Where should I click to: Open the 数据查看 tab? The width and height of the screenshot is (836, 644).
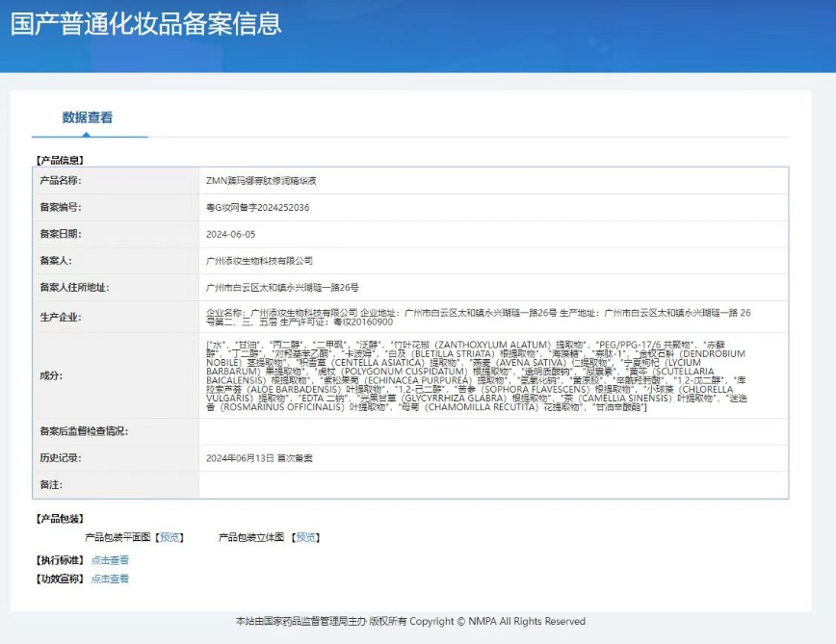88,117
